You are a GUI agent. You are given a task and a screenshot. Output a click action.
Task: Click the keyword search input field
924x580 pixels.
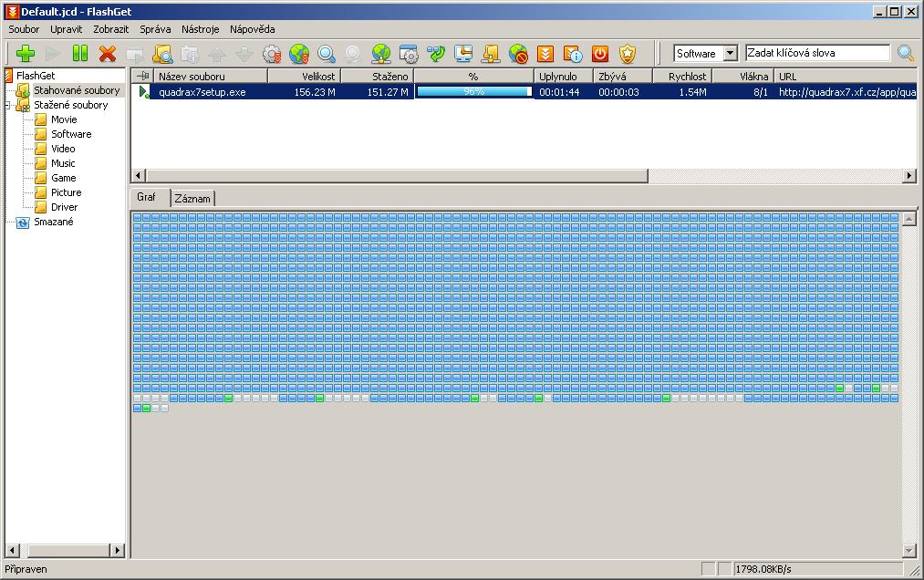point(817,54)
